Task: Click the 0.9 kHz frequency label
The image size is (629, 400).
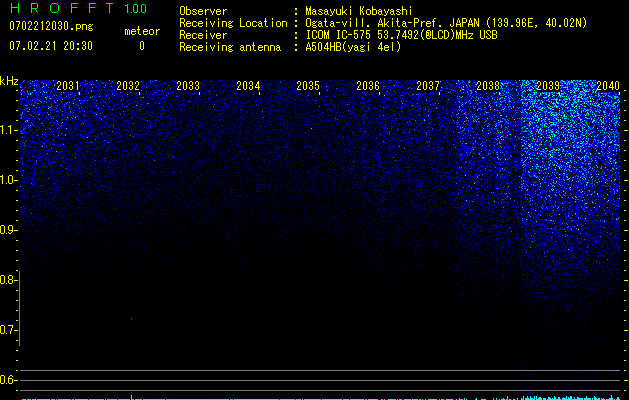Action: coord(8,230)
